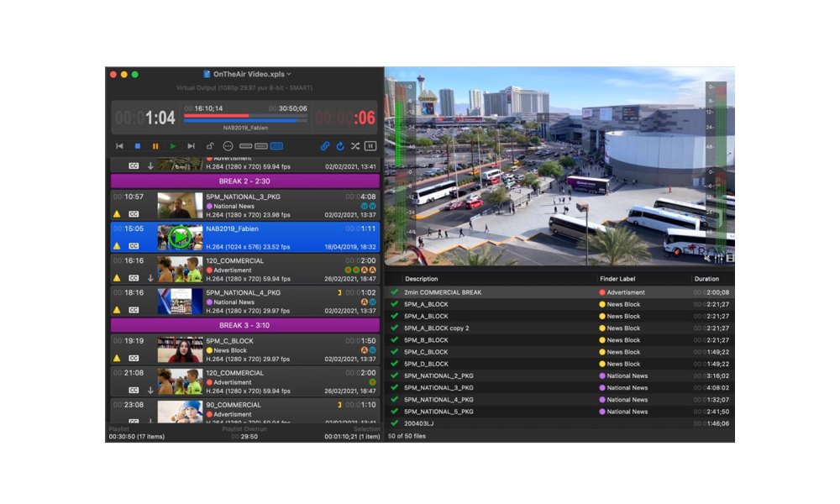
Task: Click the Description column header
Action: pyautogui.click(x=421, y=279)
